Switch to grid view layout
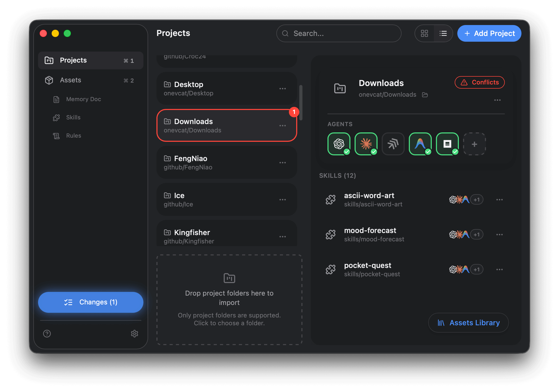Screen dimensions: 559x392 (424, 33)
